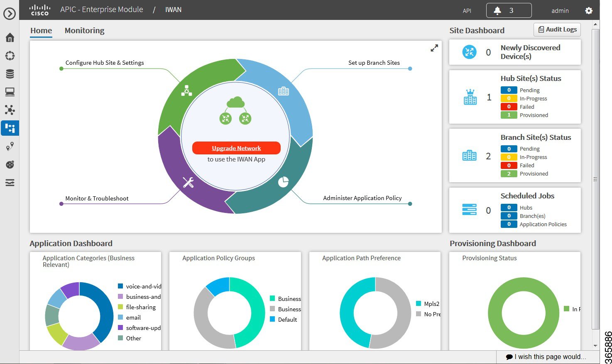Open the 'I wish this page would...' feedback
The image size is (612, 364).
tap(546, 357)
